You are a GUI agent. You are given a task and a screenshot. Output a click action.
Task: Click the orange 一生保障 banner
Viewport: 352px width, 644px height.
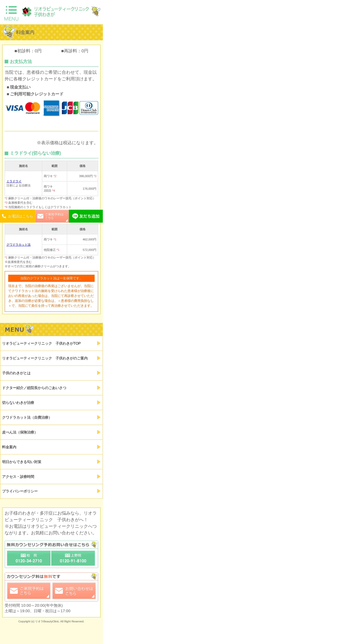[51, 278]
